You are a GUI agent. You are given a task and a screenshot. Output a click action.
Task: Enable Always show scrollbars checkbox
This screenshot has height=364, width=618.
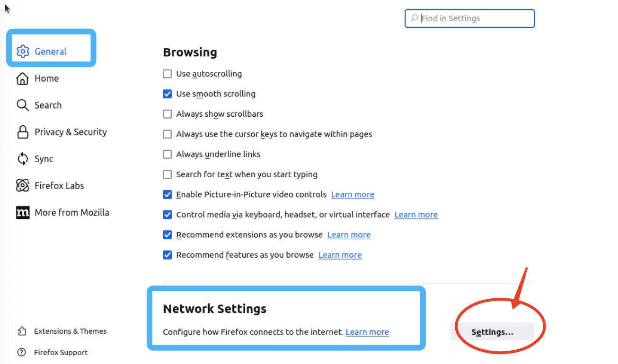(167, 114)
